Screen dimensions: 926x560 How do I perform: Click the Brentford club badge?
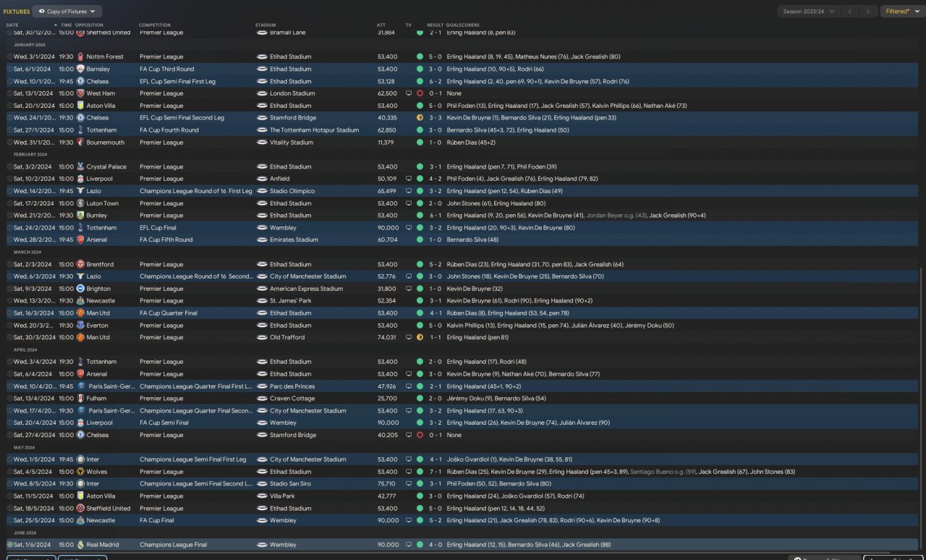coord(80,264)
